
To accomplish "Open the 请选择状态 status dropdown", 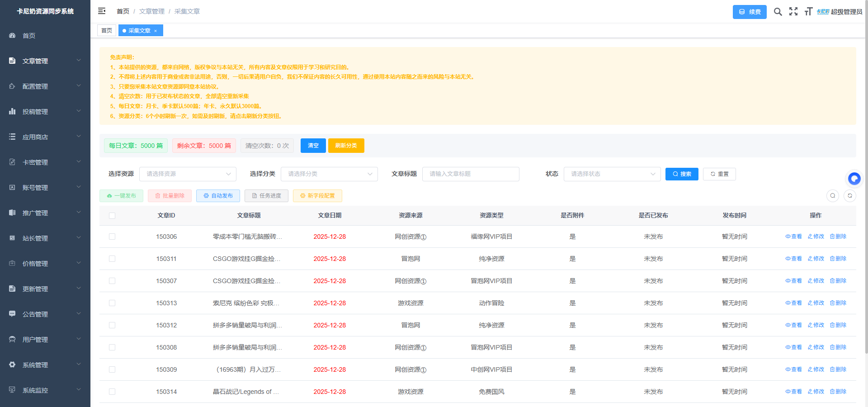I will click(x=612, y=174).
